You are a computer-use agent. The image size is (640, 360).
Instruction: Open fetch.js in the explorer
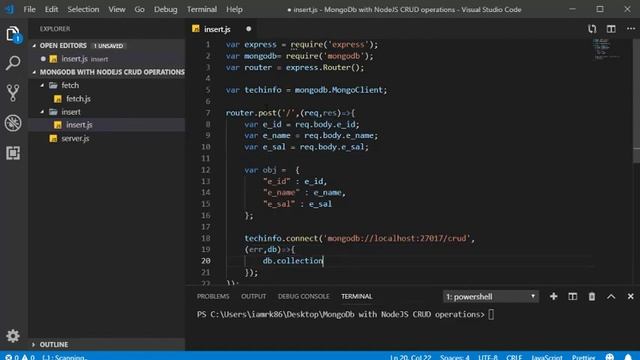point(78,98)
